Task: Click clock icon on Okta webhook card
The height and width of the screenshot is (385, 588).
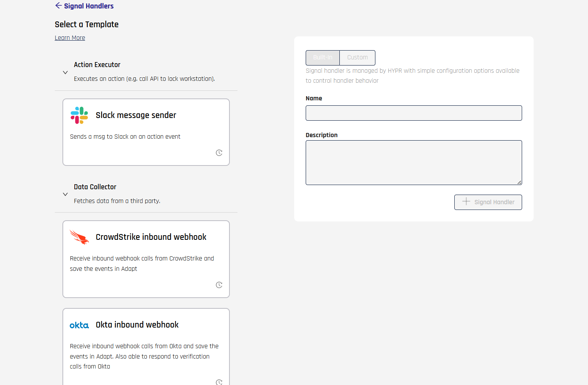Action: click(x=219, y=382)
